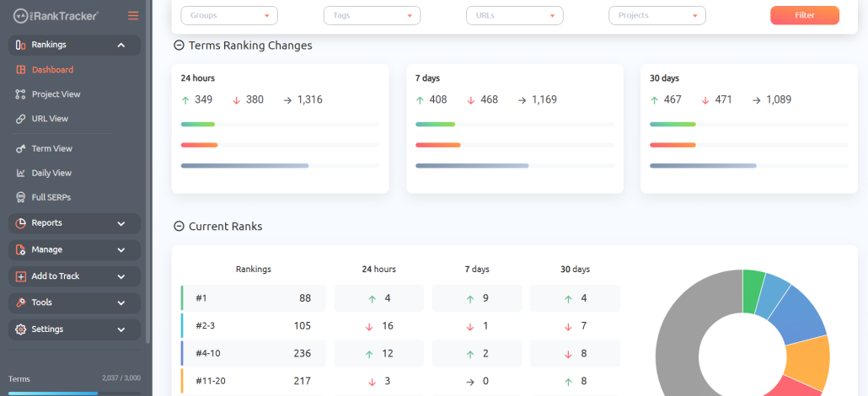Viewport: 868px width, 396px height.
Task: Click the Project View icon
Action: pos(20,94)
